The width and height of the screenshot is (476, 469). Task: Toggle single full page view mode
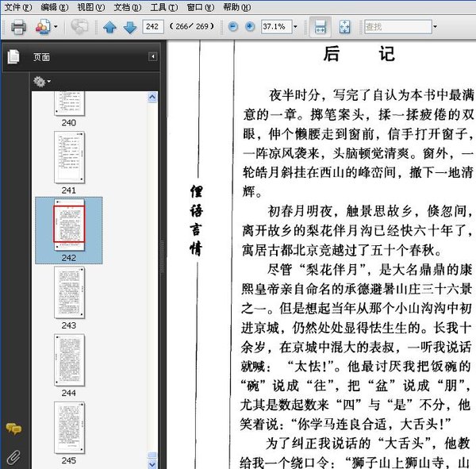tap(345, 27)
